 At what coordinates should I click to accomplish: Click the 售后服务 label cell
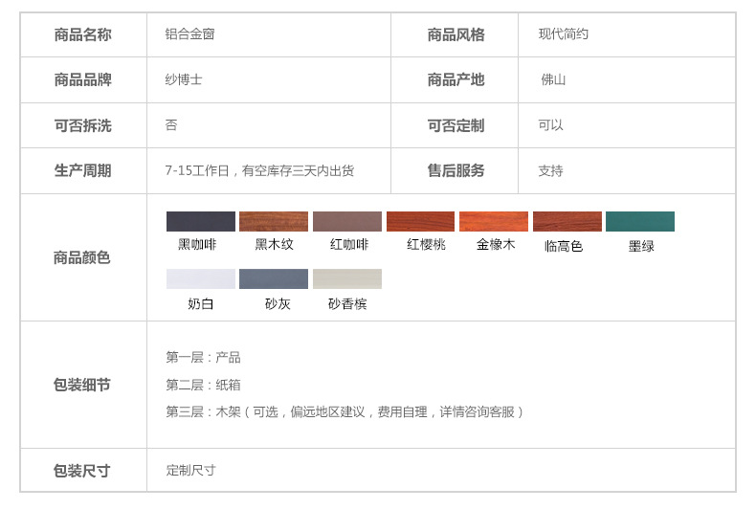(456, 170)
